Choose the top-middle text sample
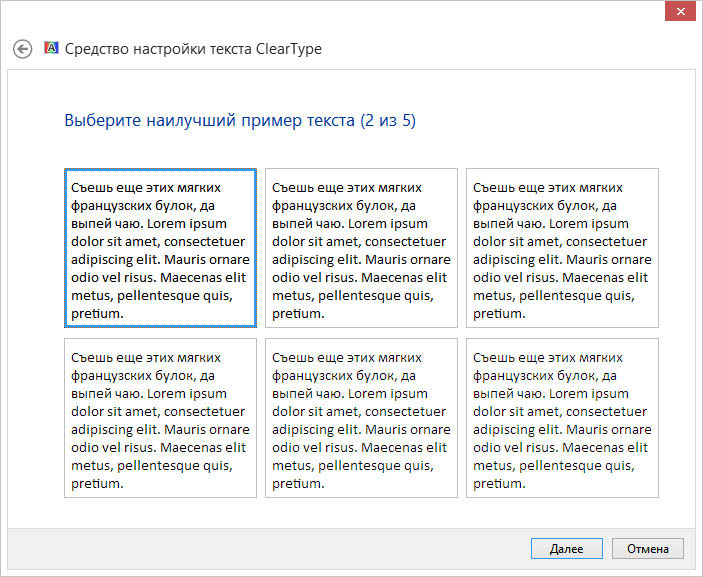703x577 pixels. [361, 248]
